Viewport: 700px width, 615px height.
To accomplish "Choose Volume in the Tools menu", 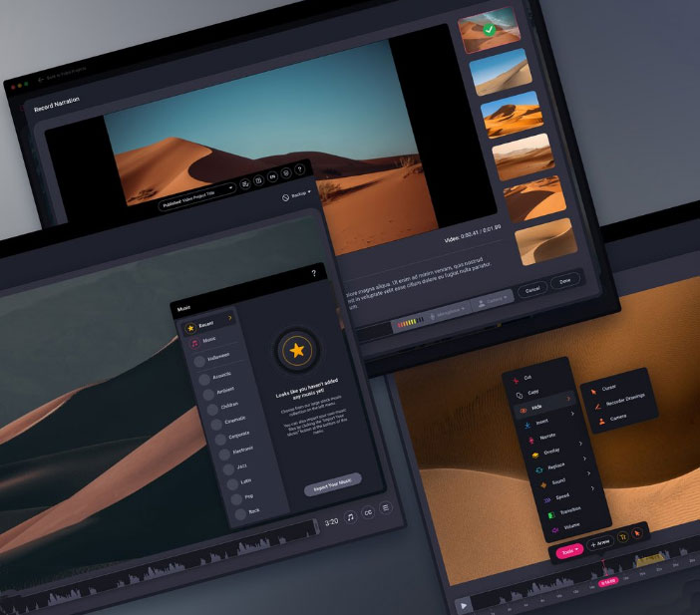I will [x=571, y=525].
